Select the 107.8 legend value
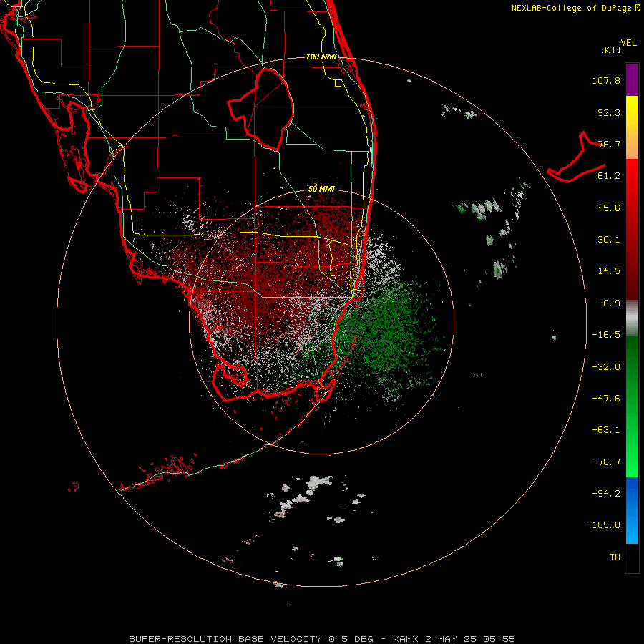Image resolution: width=644 pixels, height=644 pixels. (606, 80)
